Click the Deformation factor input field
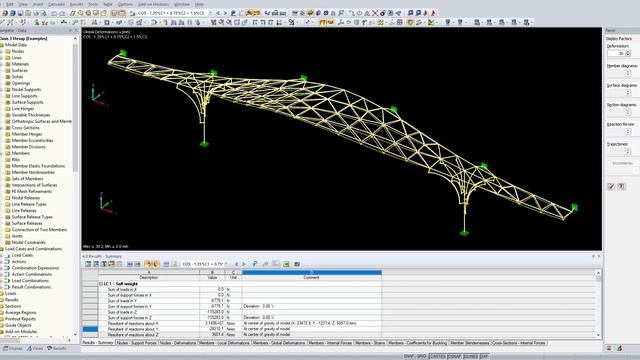 (616, 53)
